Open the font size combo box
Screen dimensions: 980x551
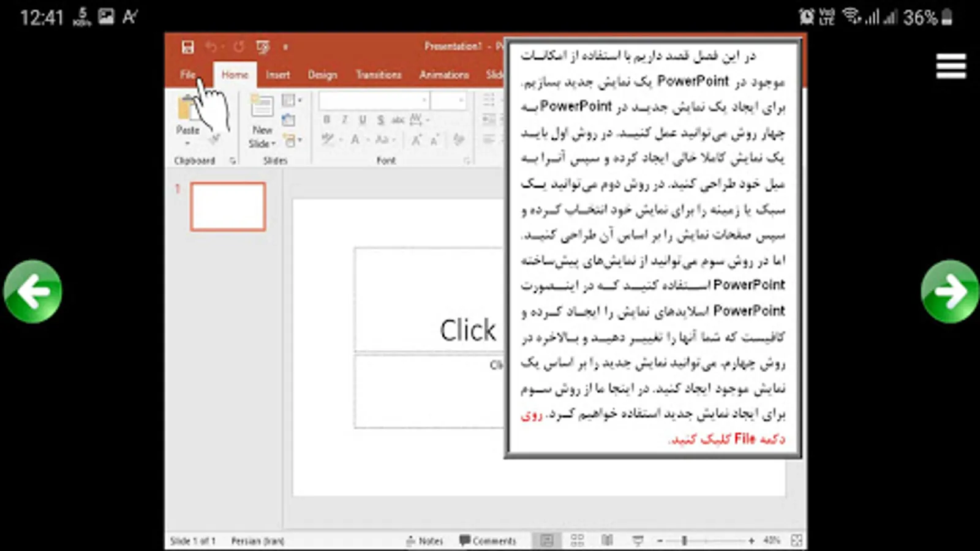coord(449,100)
